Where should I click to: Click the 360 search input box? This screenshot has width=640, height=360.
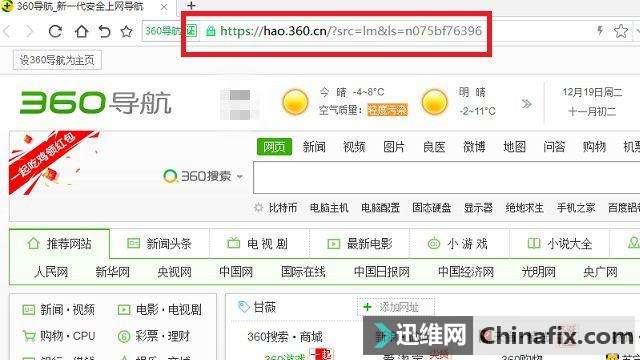447,178
